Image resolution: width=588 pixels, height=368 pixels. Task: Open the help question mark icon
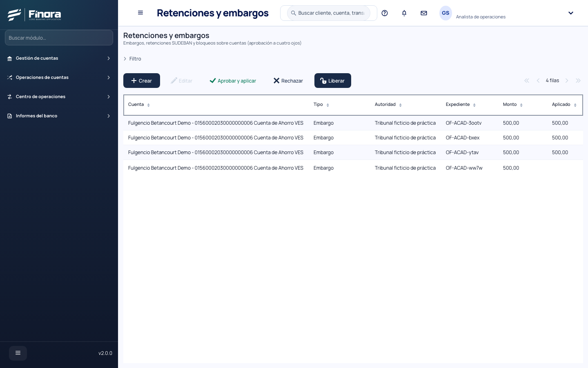click(x=385, y=13)
